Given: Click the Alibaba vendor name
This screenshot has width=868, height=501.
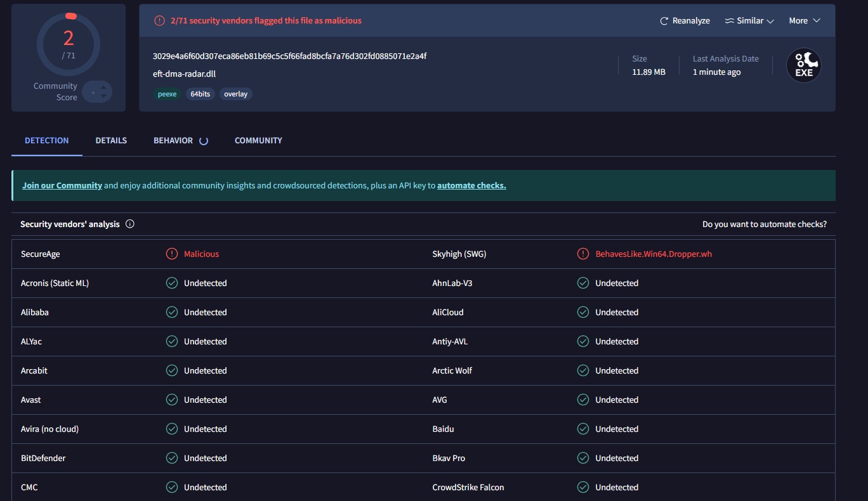Looking at the screenshot, I should (x=35, y=312).
